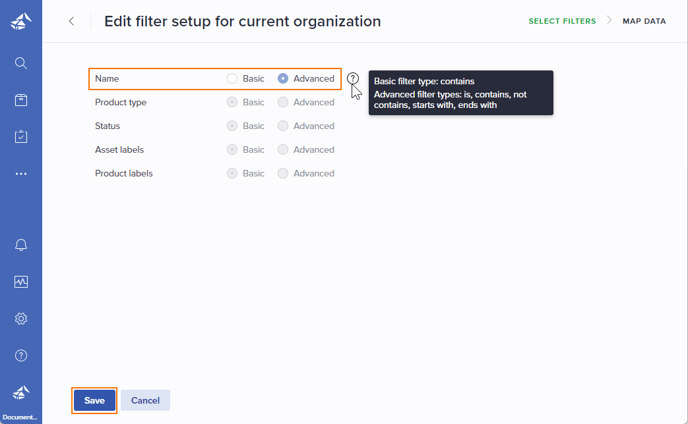Switch to the MAP DATA step
This screenshot has width=688, height=424.
(644, 21)
